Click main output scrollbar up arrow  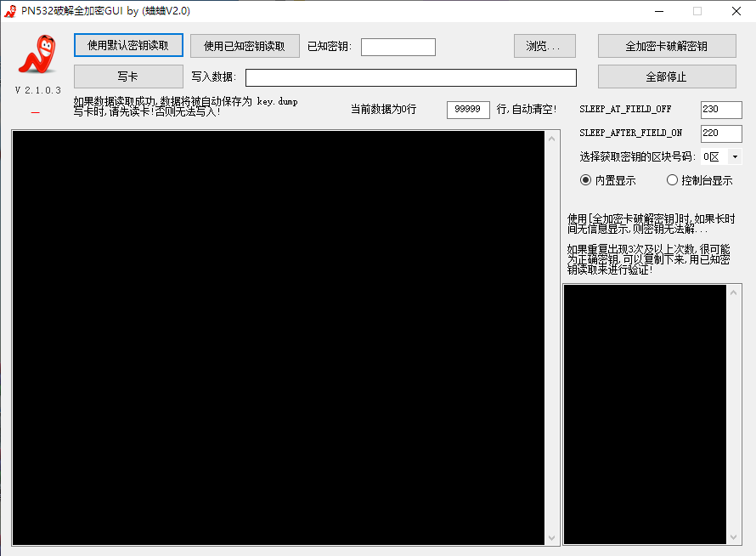pyautogui.click(x=551, y=139)
